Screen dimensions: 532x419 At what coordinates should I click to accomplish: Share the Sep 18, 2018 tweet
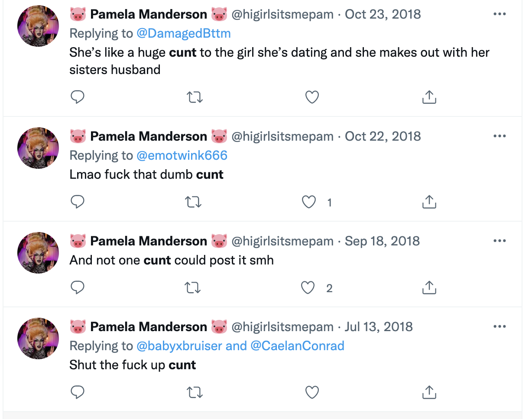[x=429, y=288]
